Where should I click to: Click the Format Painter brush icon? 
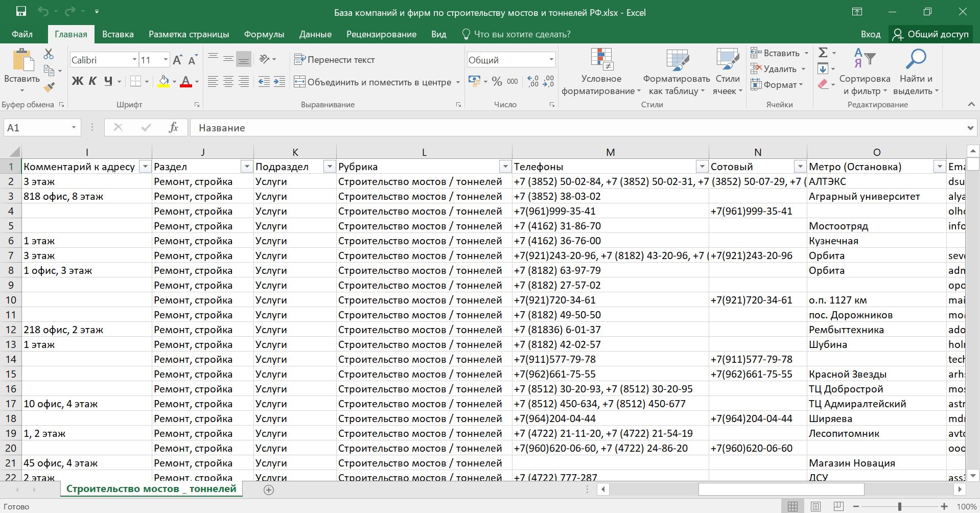(x=49, y=87)
